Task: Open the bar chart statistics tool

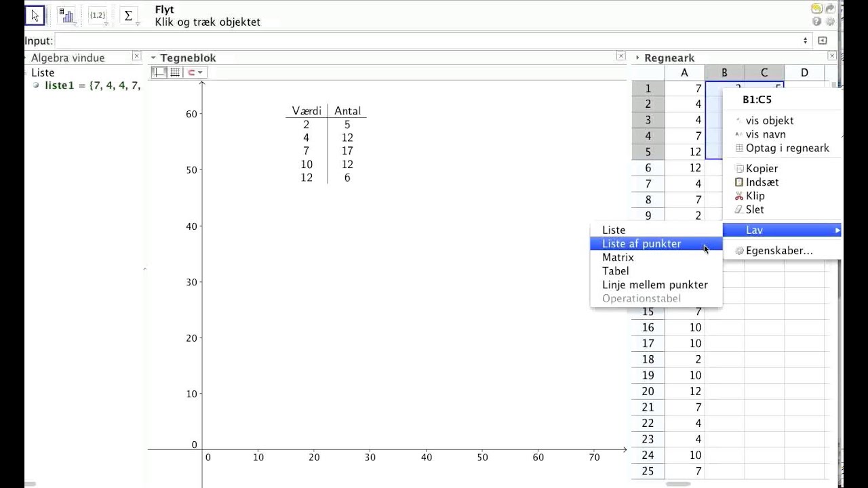Action: pos(66,16)
